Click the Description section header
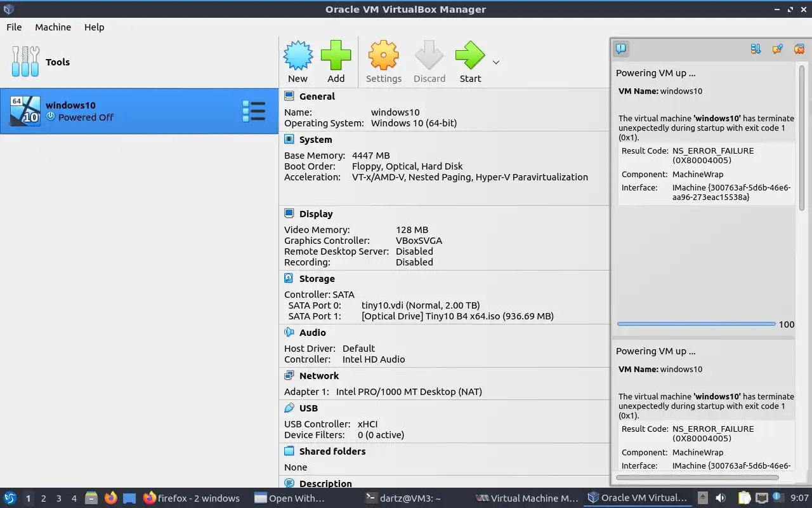Screen dimensions: 812x508 (x=325, y=484)
